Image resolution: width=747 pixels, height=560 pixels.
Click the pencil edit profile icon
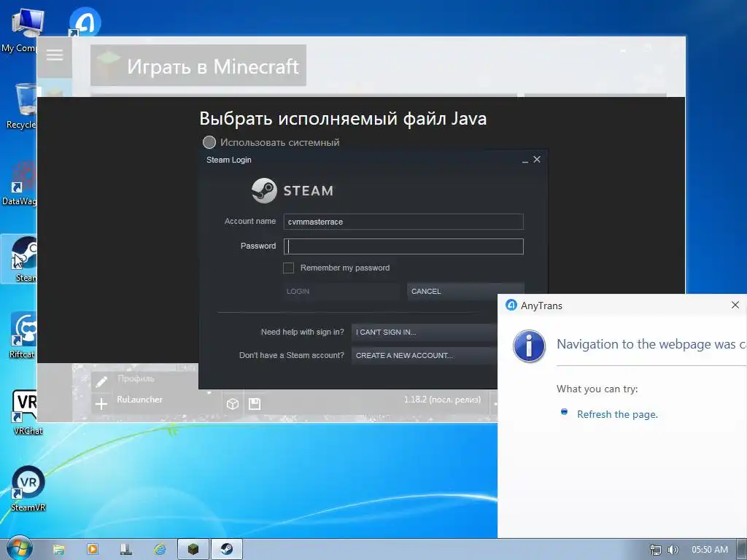[101, 381]
